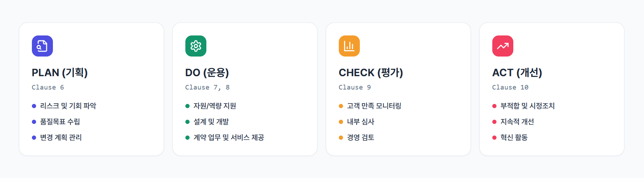Select the DO (운용) heading
Image resolution: width=644 pixels, height=178 pixels.
pyautogui.click(x=207, y=73)
